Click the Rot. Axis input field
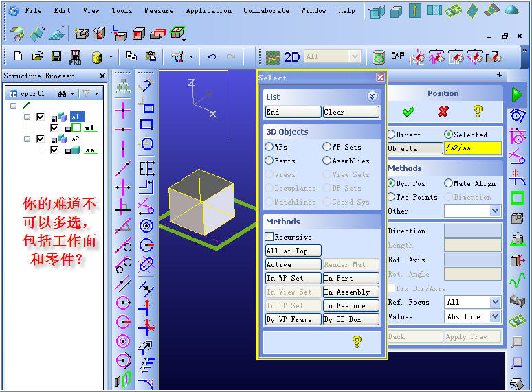Viewport: 532px width, 392px height. coord(473,260)
